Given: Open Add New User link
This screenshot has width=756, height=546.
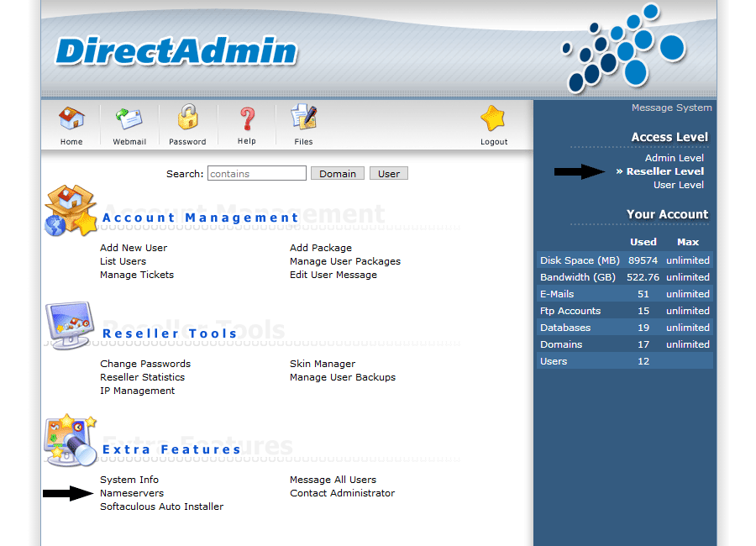Looking at the screenshot, I should pos(134,248).
